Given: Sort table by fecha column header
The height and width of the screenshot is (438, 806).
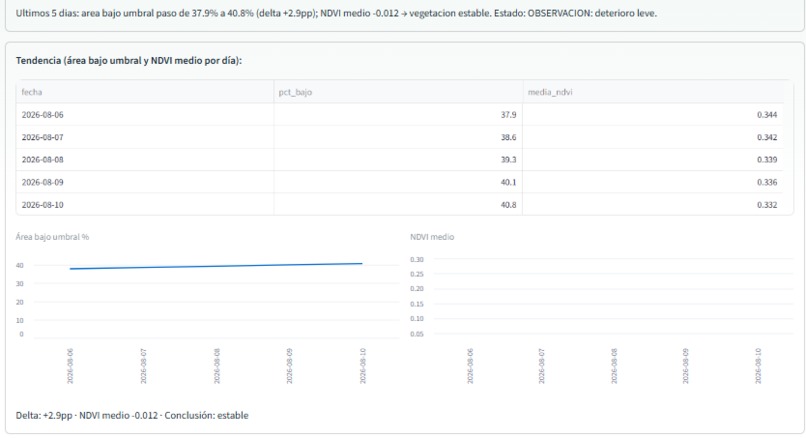Looking at the screenshot, I should point(145,92).
